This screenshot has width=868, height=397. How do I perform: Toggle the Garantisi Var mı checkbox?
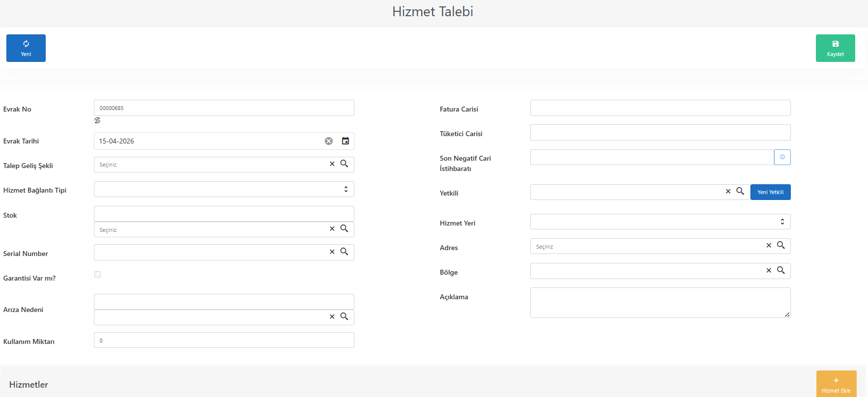pos(97,275)
